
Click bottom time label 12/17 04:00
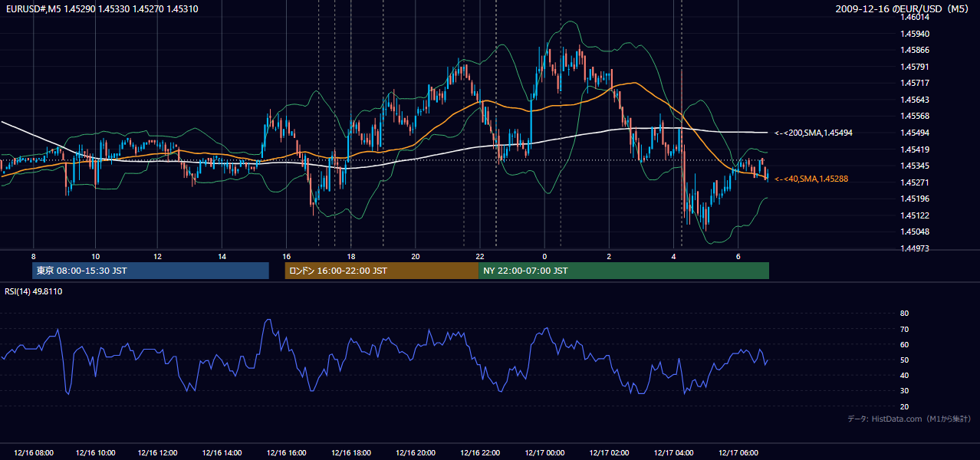(x=673, y=453)
